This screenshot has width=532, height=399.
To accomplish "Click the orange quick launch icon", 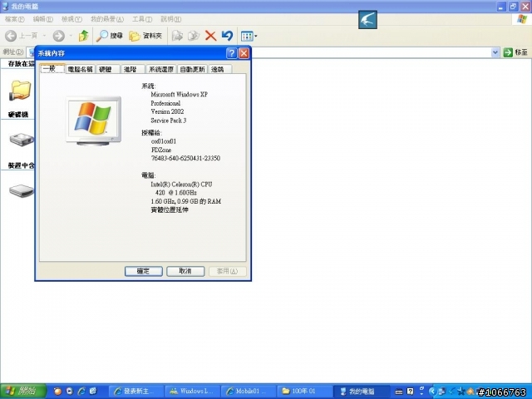I will [x=57, y=392].
